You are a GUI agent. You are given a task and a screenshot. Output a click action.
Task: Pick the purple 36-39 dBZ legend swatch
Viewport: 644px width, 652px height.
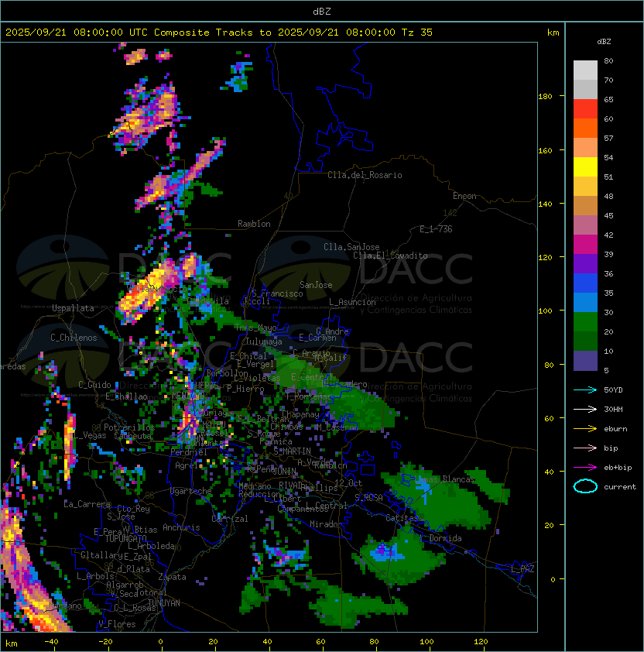click(585, 263)
